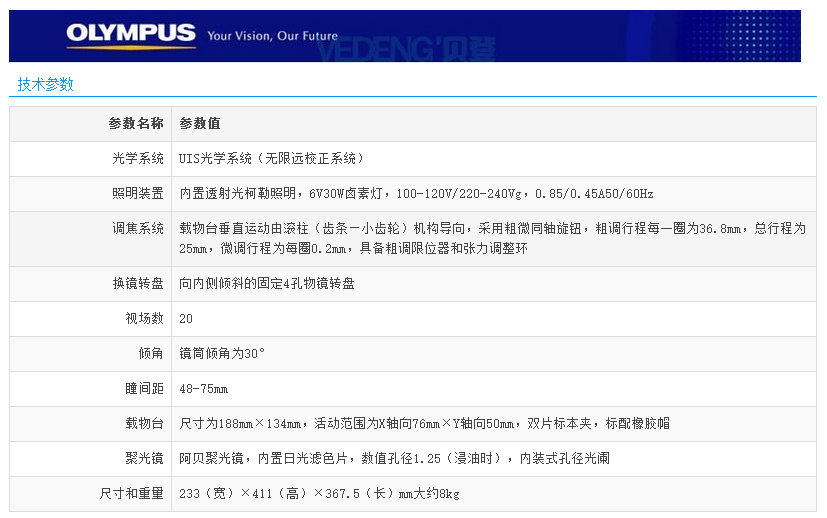Click the "Your Vision, Our Future" tagline
Viewport: 827px width, 518px height.
pyautogui.click(x=272, y=36)
